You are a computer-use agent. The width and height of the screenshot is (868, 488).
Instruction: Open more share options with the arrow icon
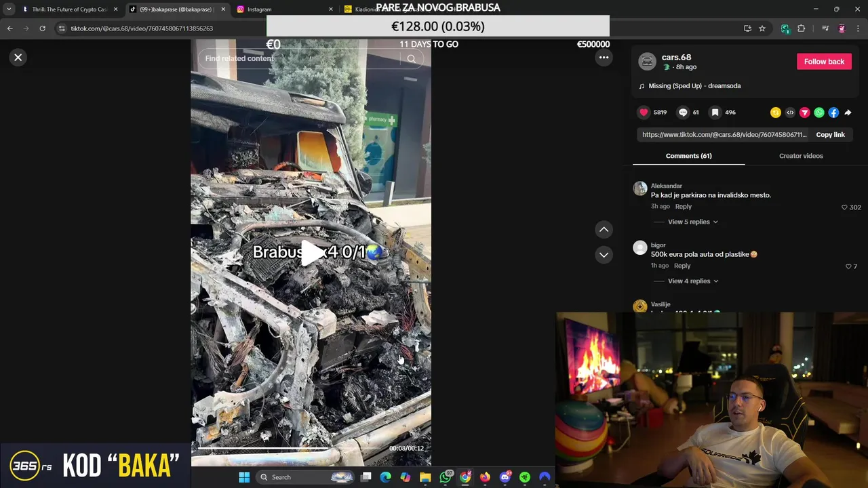(x=848, y=113)
